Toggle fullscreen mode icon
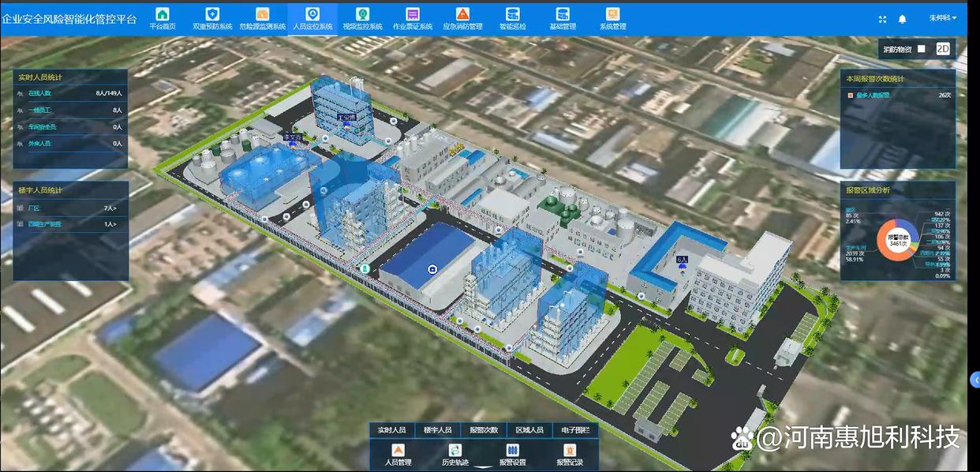The height and width of the screenshot is (472, 980). tap(882, 18)
